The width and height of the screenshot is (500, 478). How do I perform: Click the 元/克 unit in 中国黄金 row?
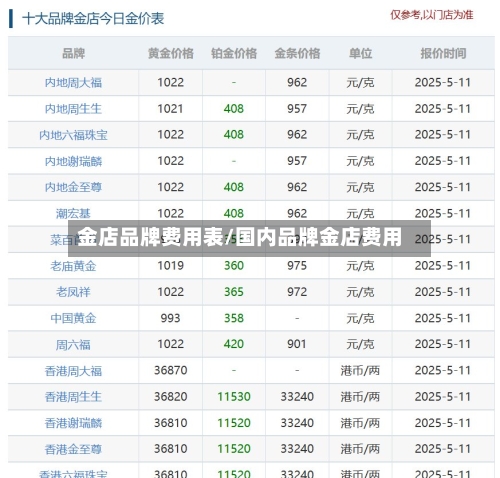coord(360,318)
